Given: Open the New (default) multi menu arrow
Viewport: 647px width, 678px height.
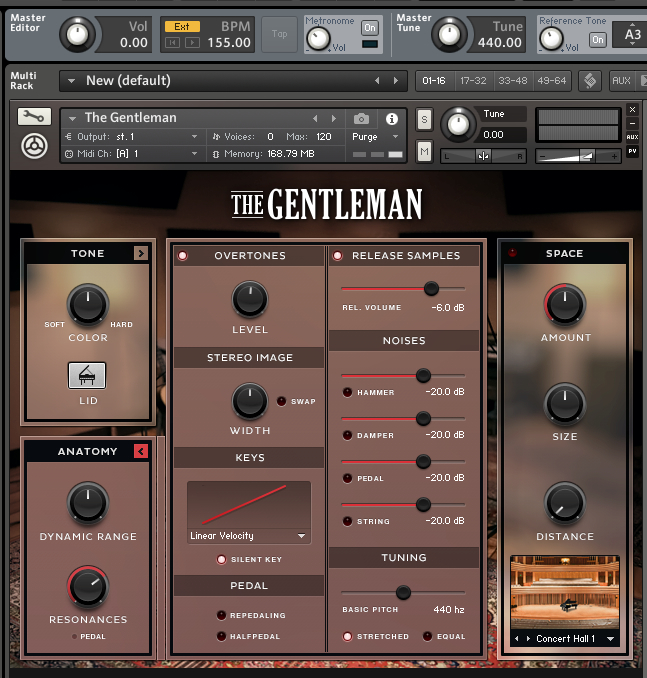Looking at the screenshot, I should click(x=71, y=81).
